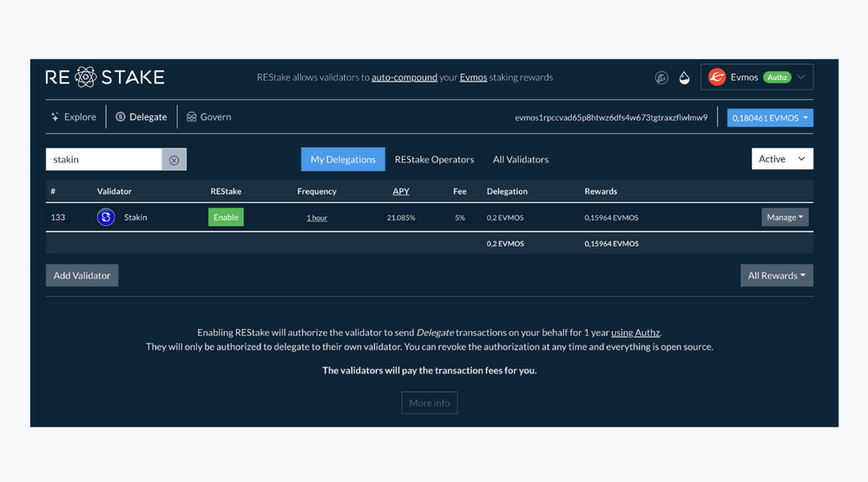Click into the stakin search field
The image size is (868, 482).
click(x=104, y=160)
